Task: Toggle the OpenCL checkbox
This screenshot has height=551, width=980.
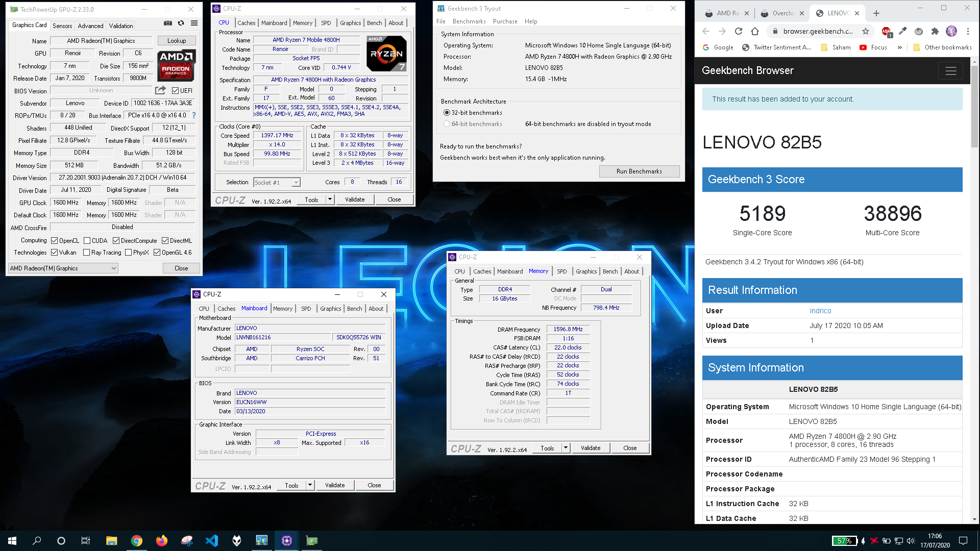Action: pyautogui.click(x=54, y=241)
